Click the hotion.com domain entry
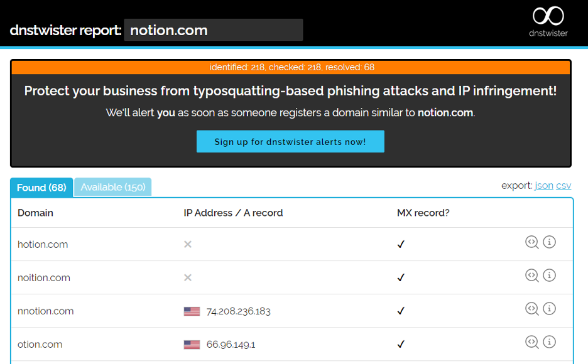The height and width of the screenshot is (364, 588). click(43, 245)
